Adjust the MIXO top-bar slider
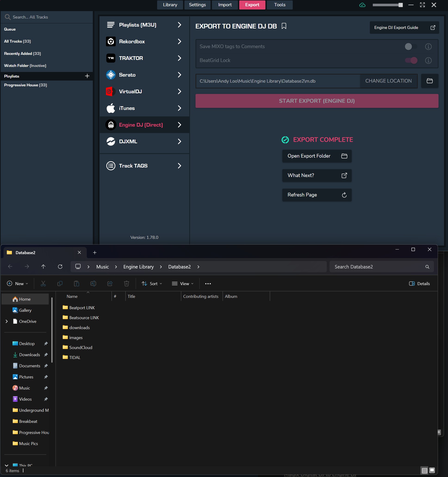This screenshot has width=448, height=477. click(x=388, y=5)
